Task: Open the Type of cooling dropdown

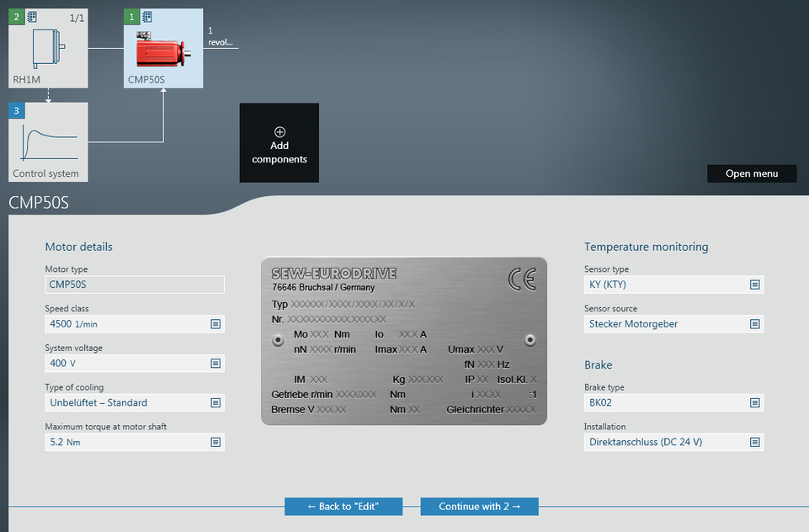Action: (216, 402)
